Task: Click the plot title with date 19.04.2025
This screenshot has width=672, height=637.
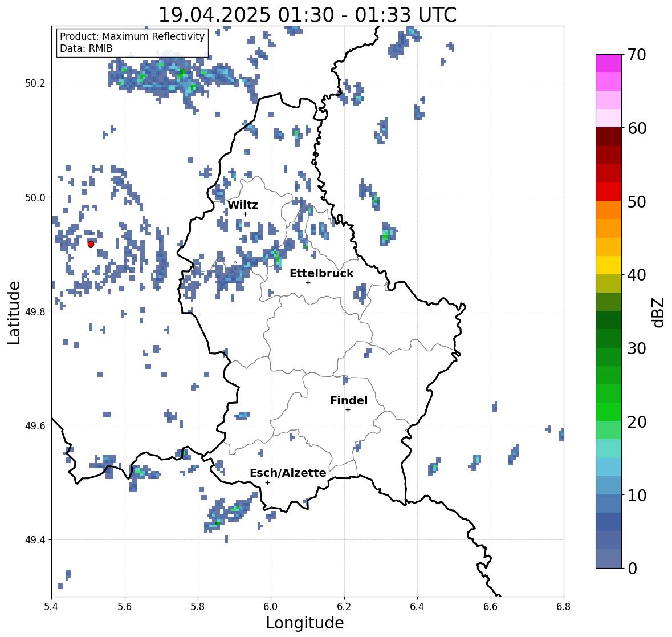Action: (x=307, y=15)
